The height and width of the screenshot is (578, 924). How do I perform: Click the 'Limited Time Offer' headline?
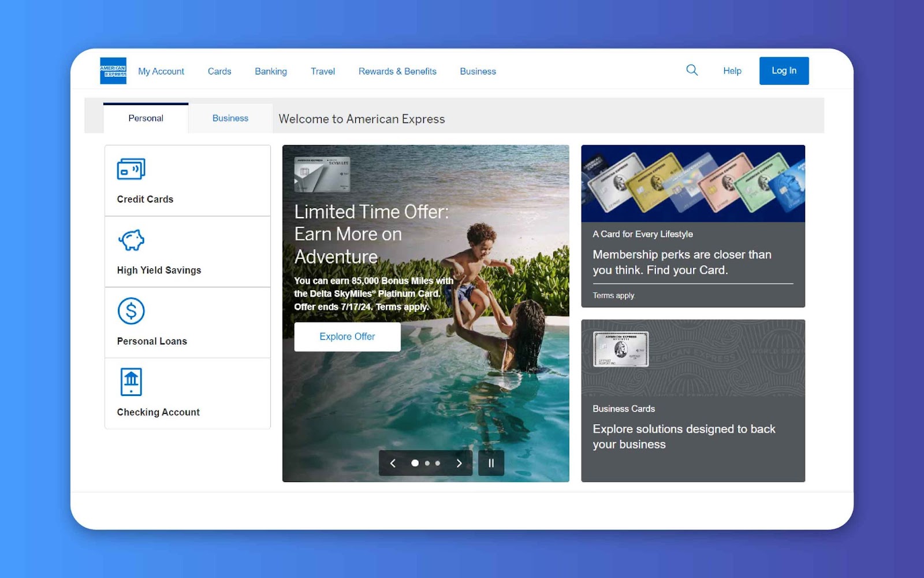coord(371,234)
